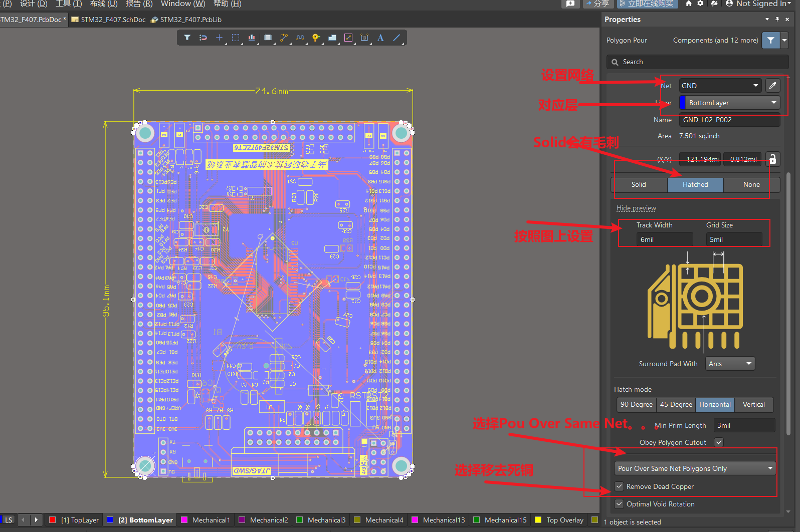The height and width of the screenshot is (532, 800).
Task: Click the previous layer tab arrow
Action: [x=23, y=520]
